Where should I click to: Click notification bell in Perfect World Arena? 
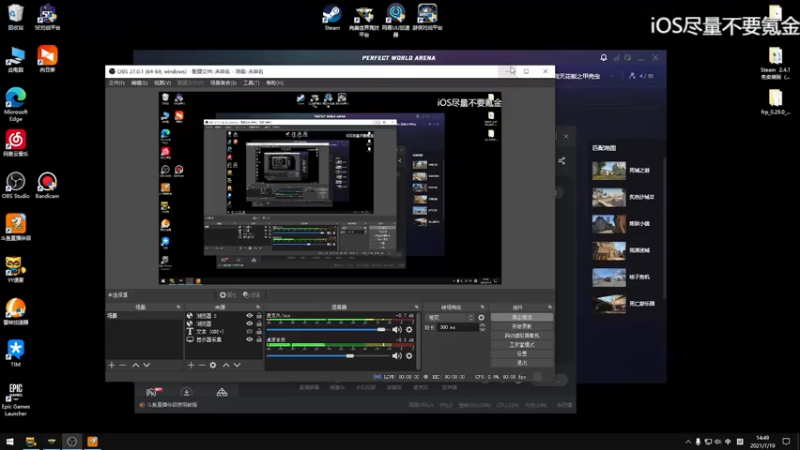click(604, 58)
